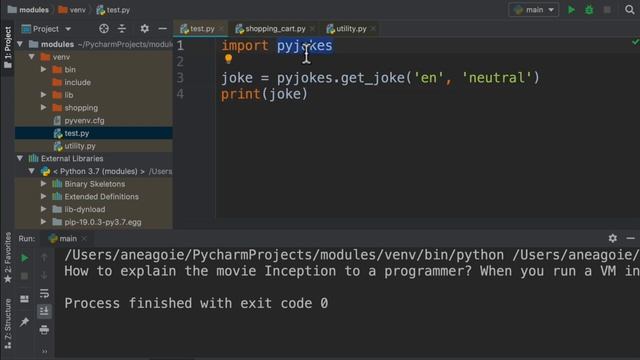Screen dimensions: 640x360
Task: Click the stop button in top toolbar
Action: [x=607, y=10]
